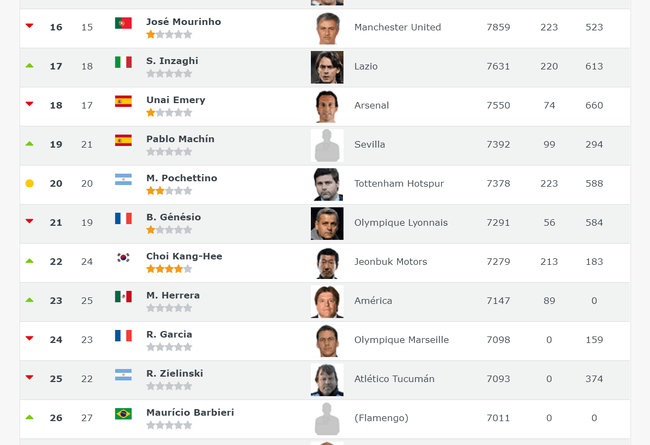Click the green up arrow at rank 19

tap(29, 144)
